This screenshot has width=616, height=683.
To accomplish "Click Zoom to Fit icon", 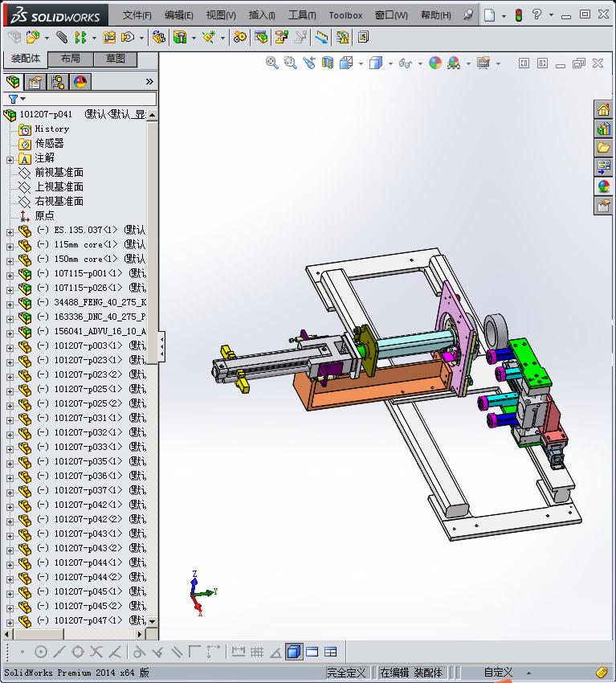I will pos(272,63).
